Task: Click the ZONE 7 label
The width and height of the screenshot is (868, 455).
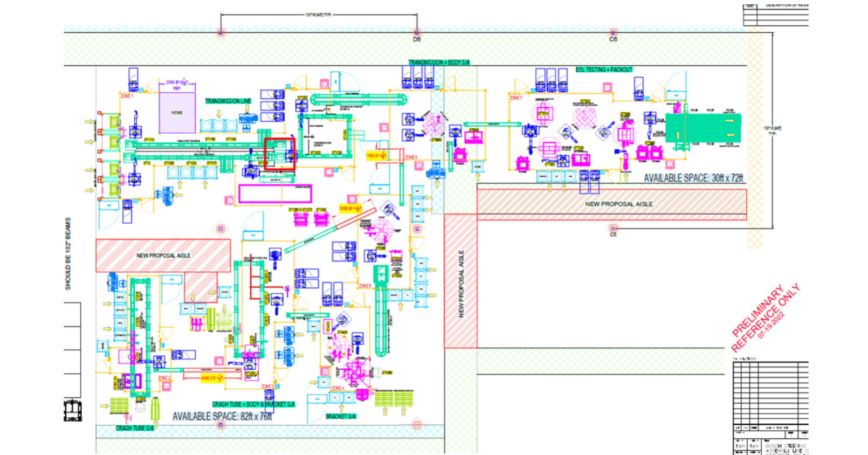Action: [516, 98]
